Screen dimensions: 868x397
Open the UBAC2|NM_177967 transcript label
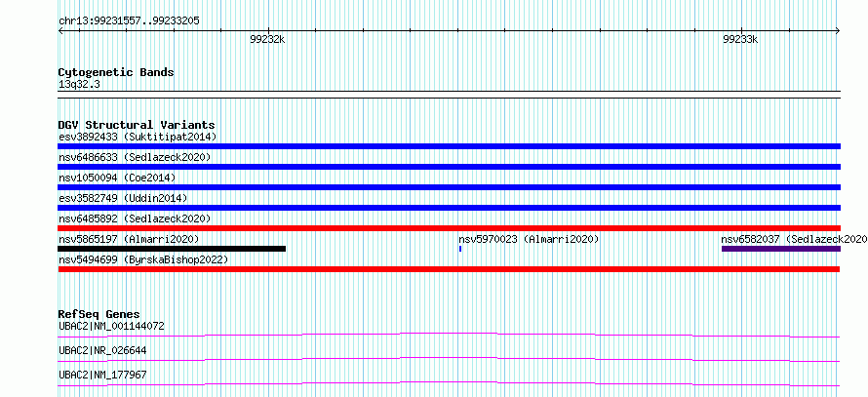102,375
